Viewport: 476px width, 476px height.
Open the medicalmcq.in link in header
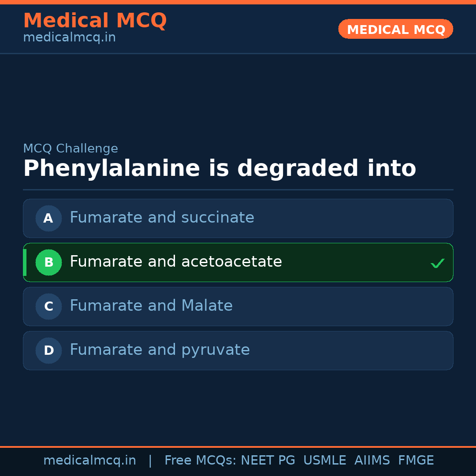point(69,37)
